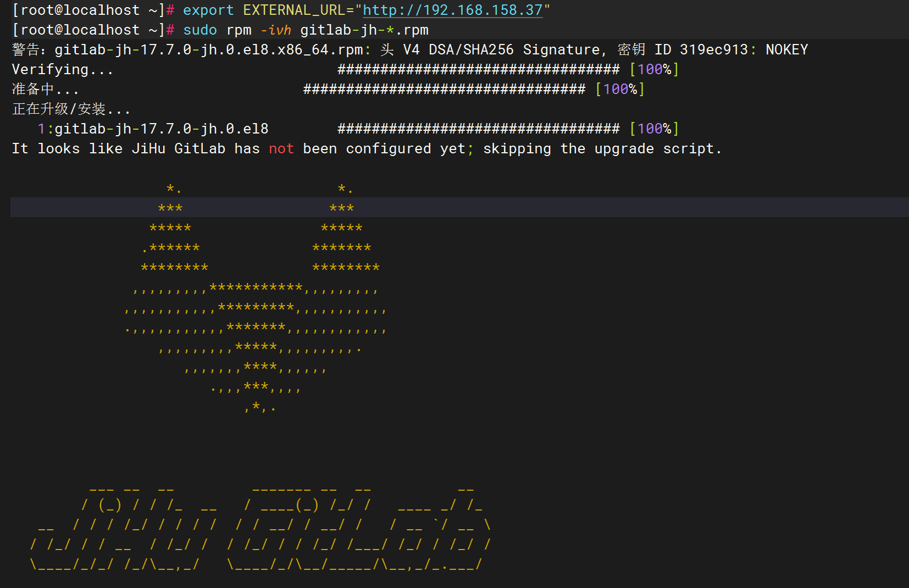Viewport: 909px width, 588px height.
Task: Click the 'ID 319ec913' key ID text
Action: pyautogui.click(x=701, y=50)
